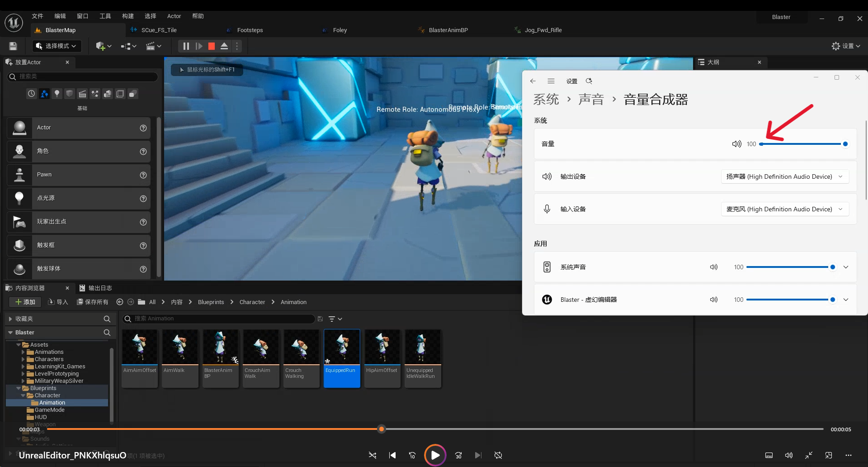
Task: Select the Geometry category icon
Action: 108,94
